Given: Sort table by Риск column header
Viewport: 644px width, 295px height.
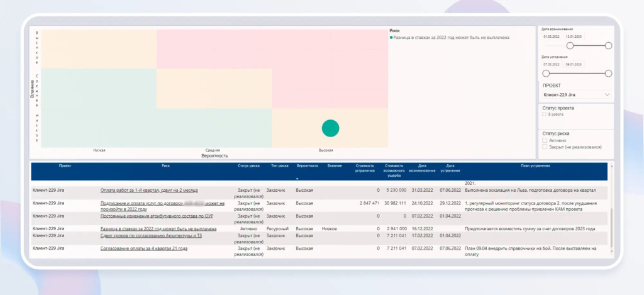Looking at the screenshot, I should click(x=165, y=165).
